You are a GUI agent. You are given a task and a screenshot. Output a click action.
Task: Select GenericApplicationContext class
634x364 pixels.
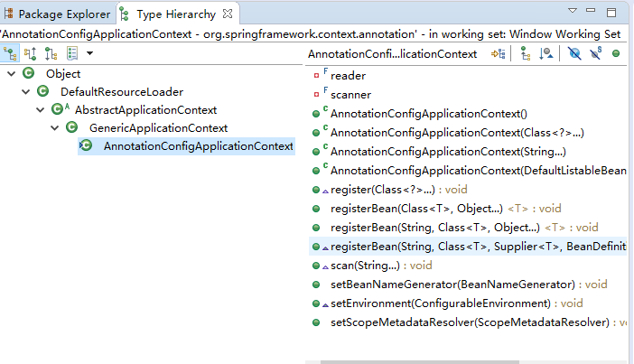(159, 127)
